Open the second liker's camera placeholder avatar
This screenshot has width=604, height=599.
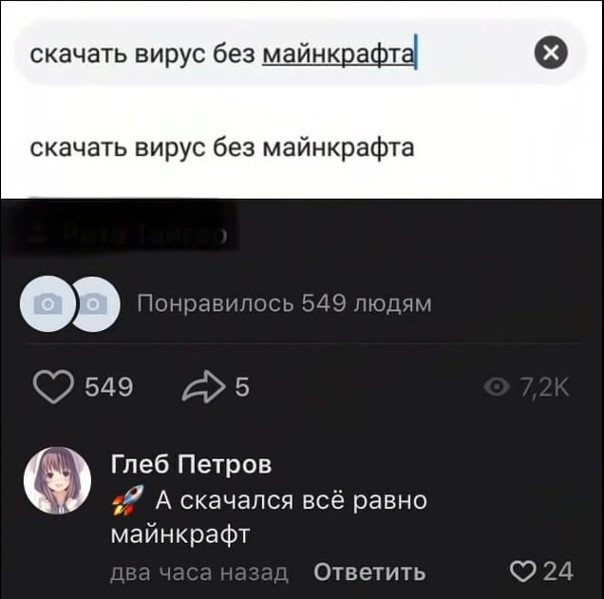(96, 304)
